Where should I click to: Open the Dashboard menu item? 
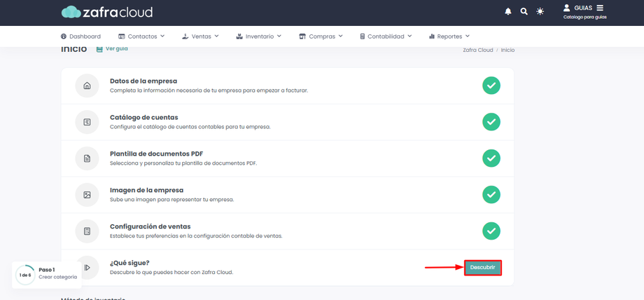[x=80, y=36]
